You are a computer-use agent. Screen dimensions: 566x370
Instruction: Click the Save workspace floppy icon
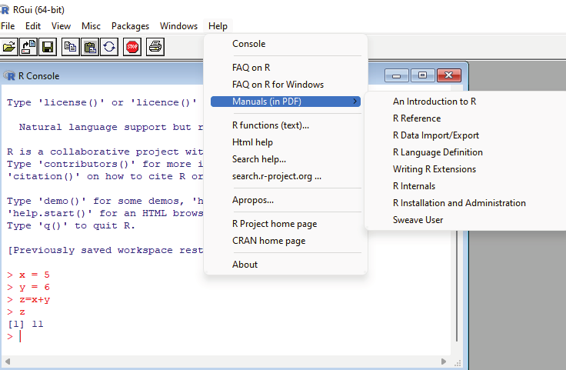pyautogui.click(x=48, y=47)
